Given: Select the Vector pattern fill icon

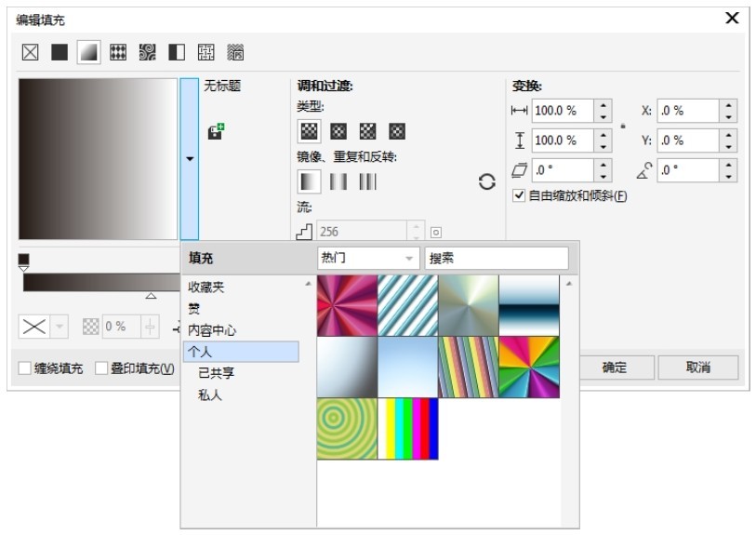Looking at the screenshot, I should coord(118,52).
